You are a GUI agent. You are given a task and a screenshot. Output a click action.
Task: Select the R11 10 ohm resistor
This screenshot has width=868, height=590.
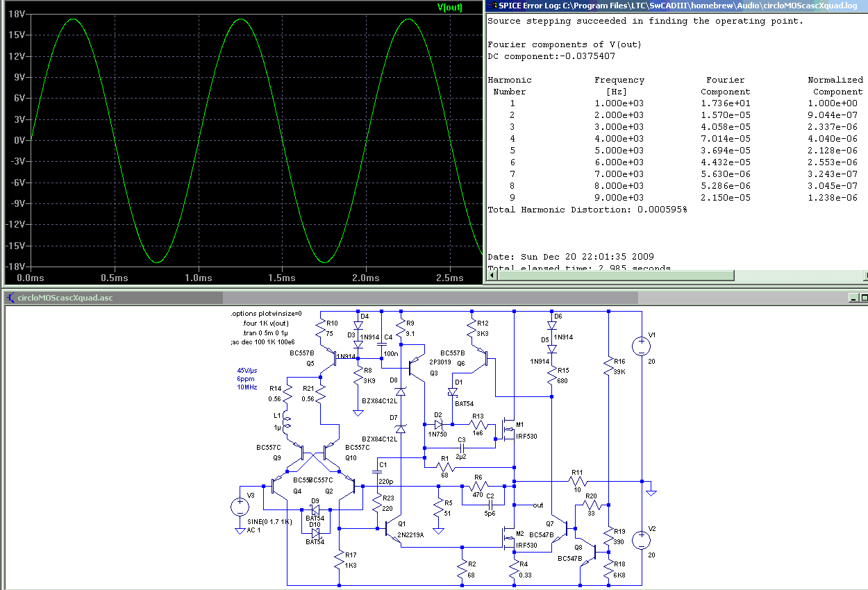tap(578, 482)
